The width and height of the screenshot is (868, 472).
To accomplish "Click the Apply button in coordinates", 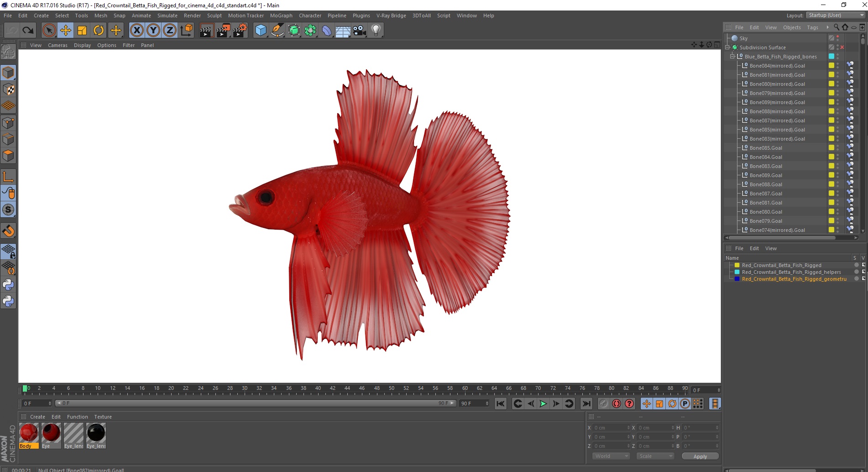I will (x=700, y=456).
